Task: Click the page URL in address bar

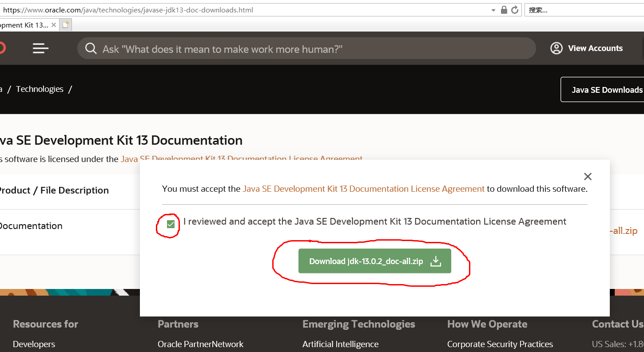Action: click(128, 10)
